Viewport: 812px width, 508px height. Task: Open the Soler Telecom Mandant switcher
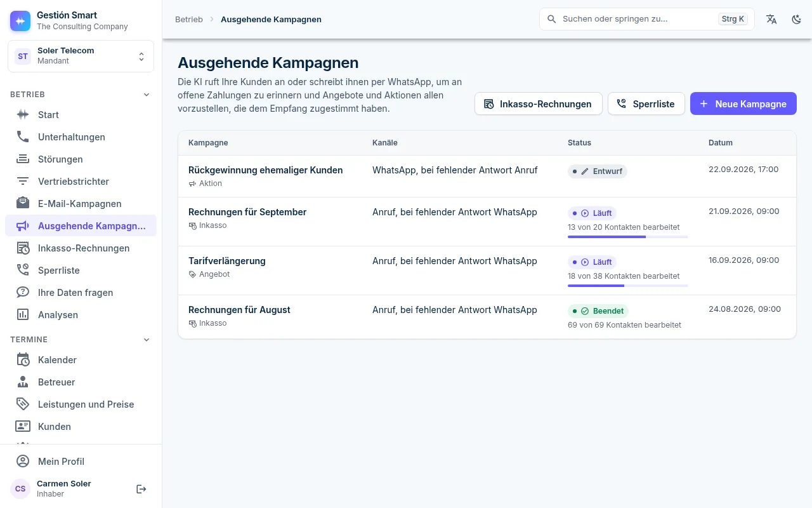pos(81,56)
